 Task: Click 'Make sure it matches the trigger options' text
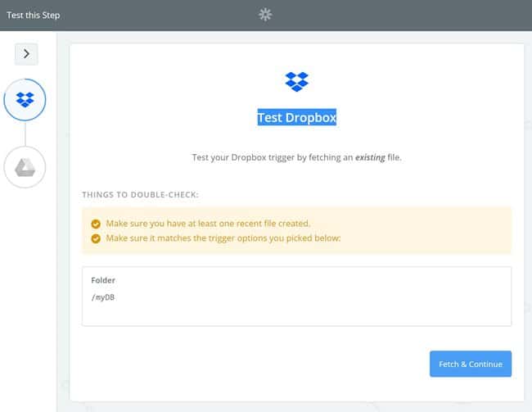(x=222, y=238)
